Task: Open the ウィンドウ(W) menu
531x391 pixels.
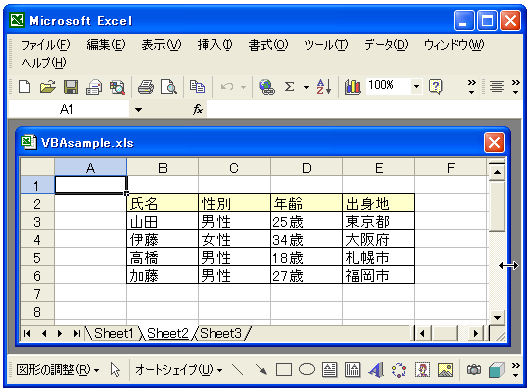Action: pyautogui.click(x=454, y=45)
